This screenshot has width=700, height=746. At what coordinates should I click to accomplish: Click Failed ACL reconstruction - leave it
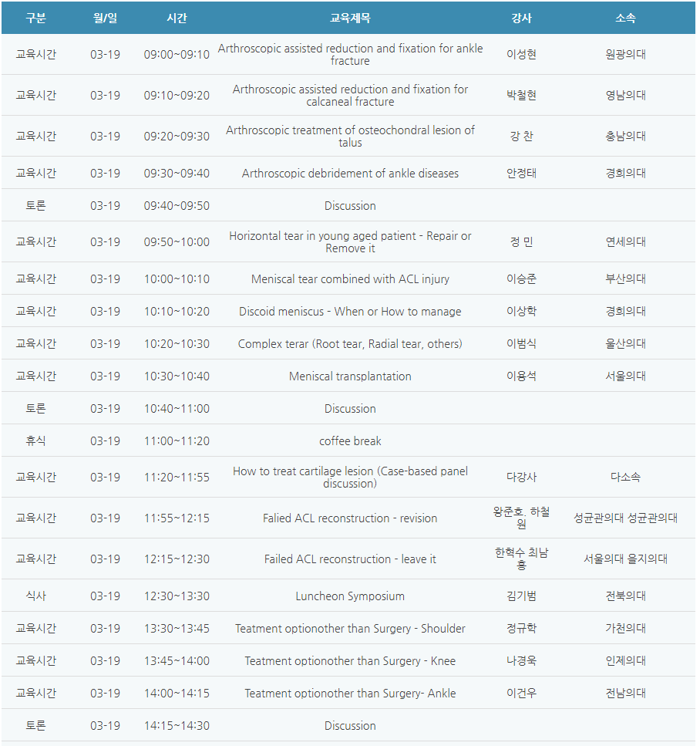tap(350, 559)
